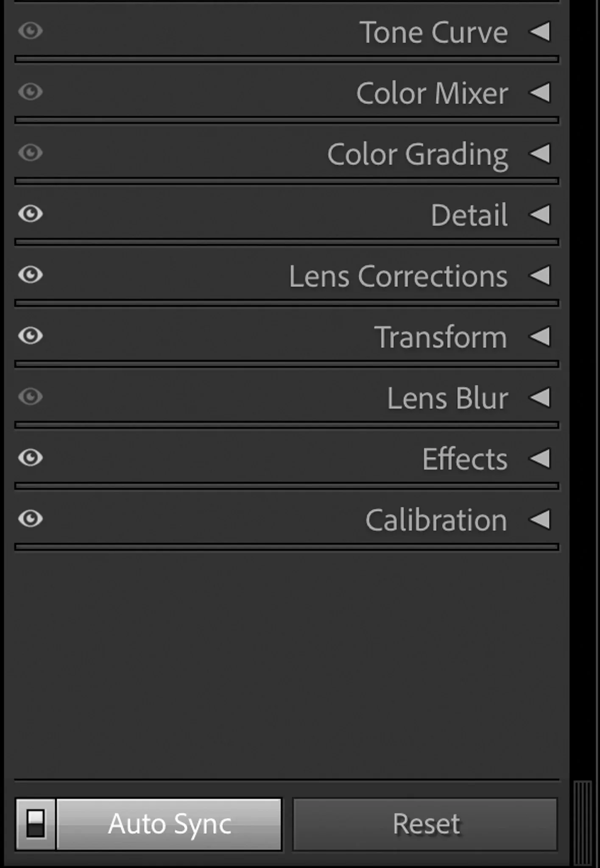Disable Calibration panel eye icon
Viewport: 600px width, 868px height.
(x=31, y=519)
